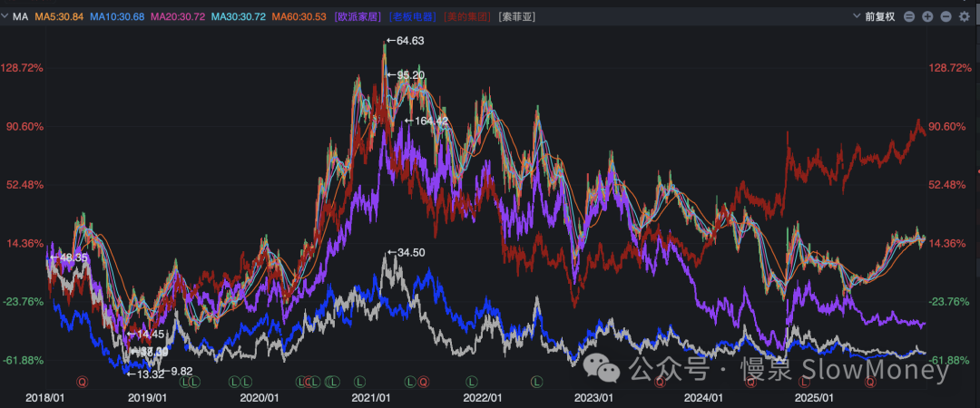The height and width of the screenshot is (408, 980).
Task: Click the green L marker before 2021/01
Action: (359, 381)
